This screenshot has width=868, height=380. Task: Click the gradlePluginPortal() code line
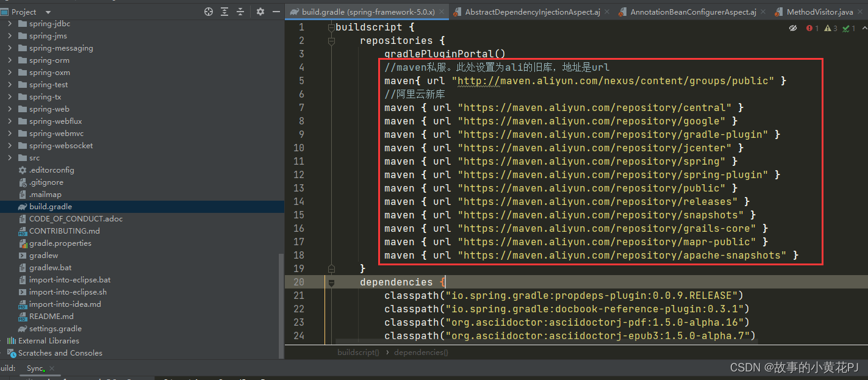click(445, 54)
